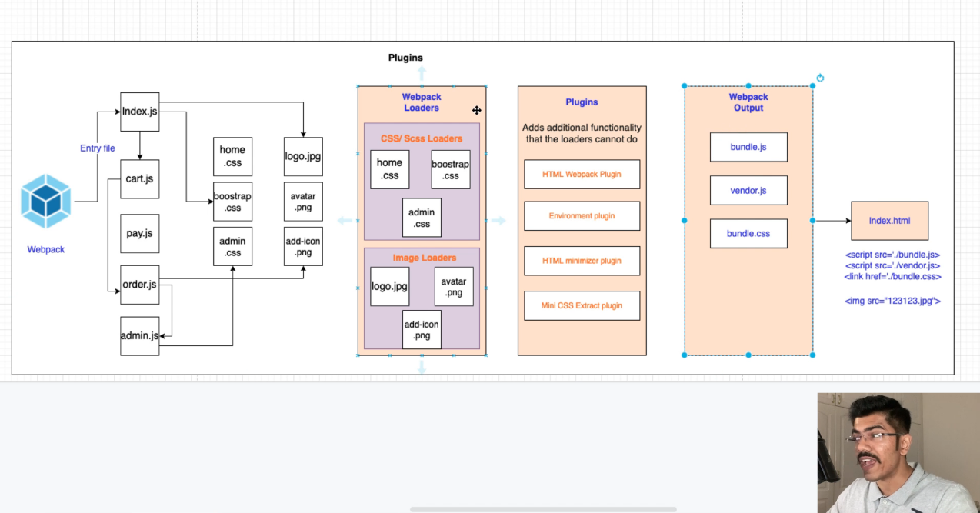Select logo.jpg inside Image Loaders group
The height and width of the screenshot is (513, 980).
pyautogui.click(x=389, y=286)
